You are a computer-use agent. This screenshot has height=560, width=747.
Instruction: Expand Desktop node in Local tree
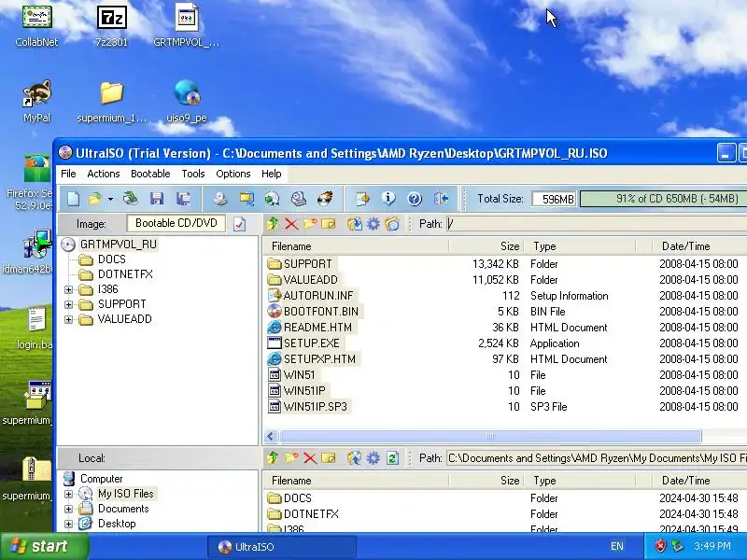coord(68,524)
